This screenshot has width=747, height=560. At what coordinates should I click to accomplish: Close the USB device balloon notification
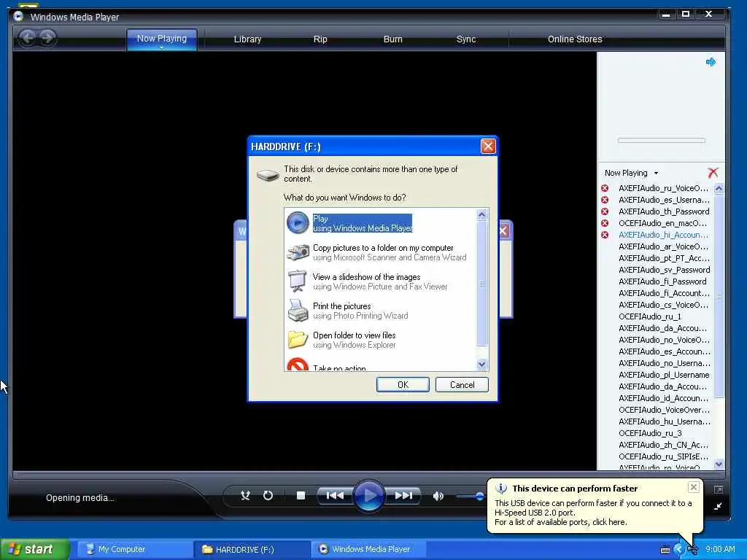click(x=694, y=487)
